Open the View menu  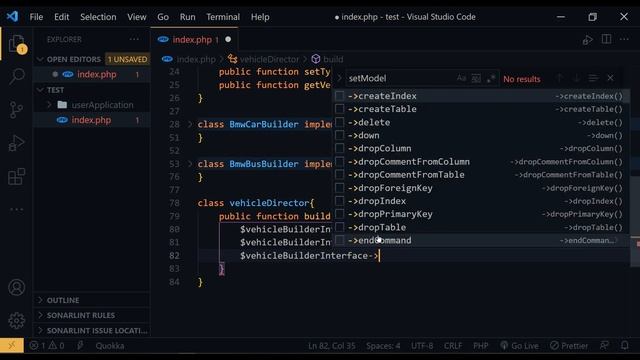click(x=136, y=17)
